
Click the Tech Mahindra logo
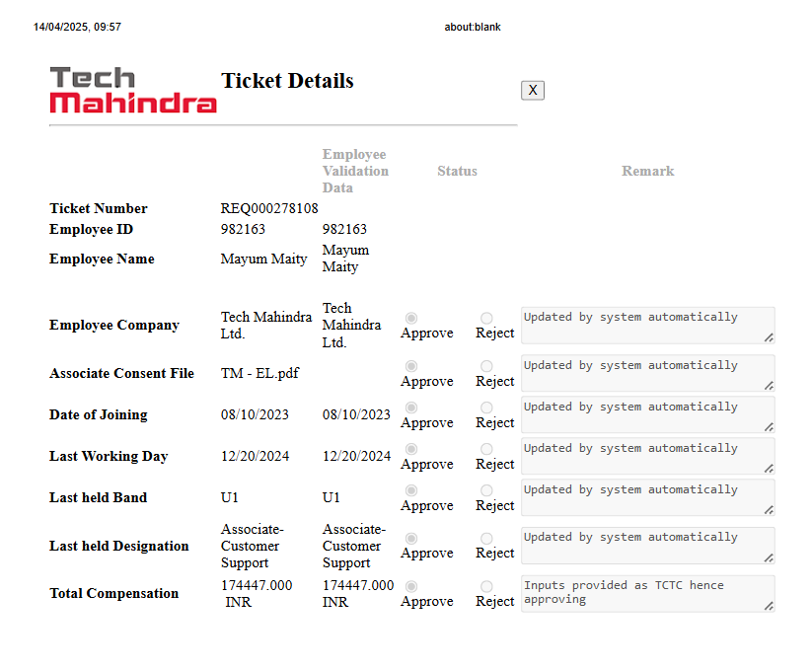tap(133, 90)
